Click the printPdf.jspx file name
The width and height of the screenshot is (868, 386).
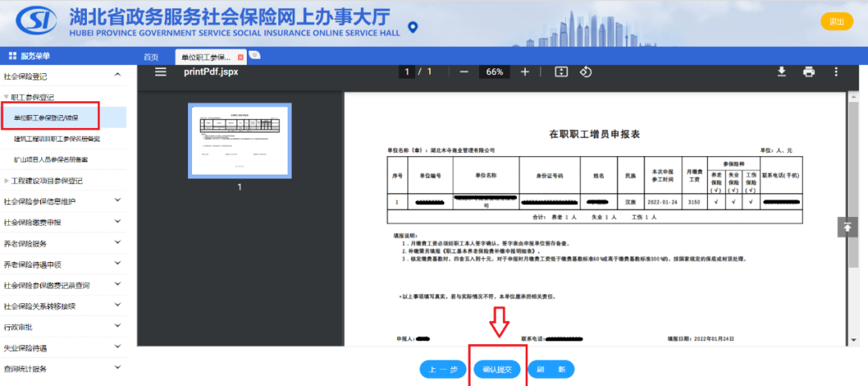coord(211,72)
